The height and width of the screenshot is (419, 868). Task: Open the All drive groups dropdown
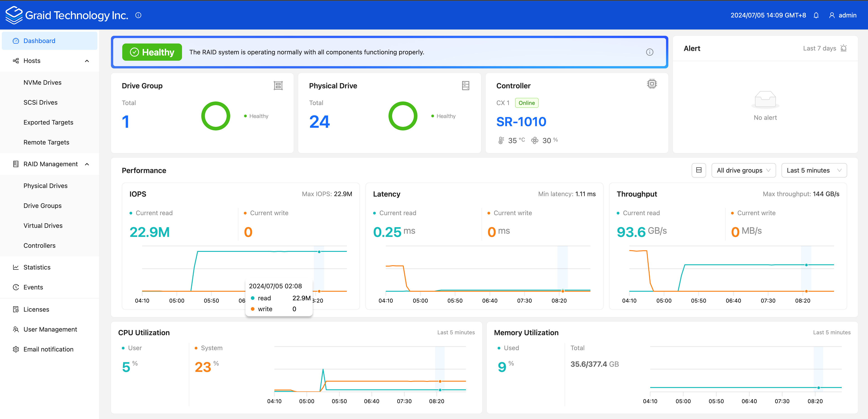click(x=743, y=170)
